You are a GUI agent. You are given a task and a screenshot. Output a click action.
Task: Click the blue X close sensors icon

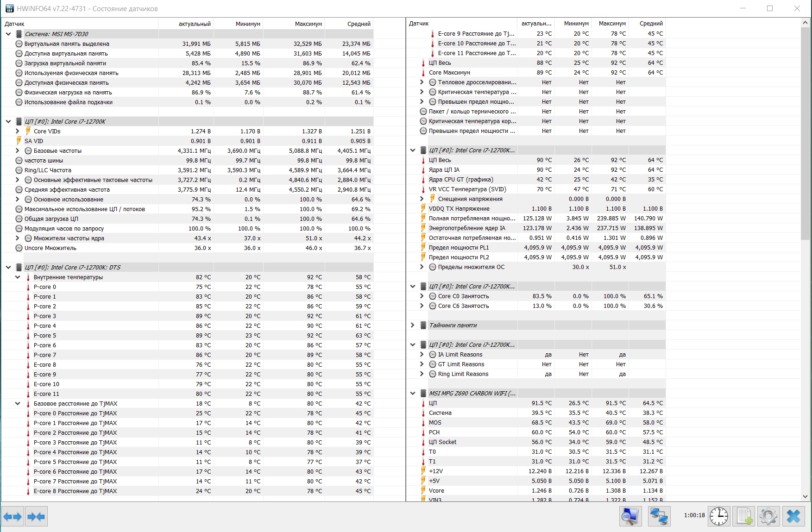pyautogui.click(x=793, y=516)
